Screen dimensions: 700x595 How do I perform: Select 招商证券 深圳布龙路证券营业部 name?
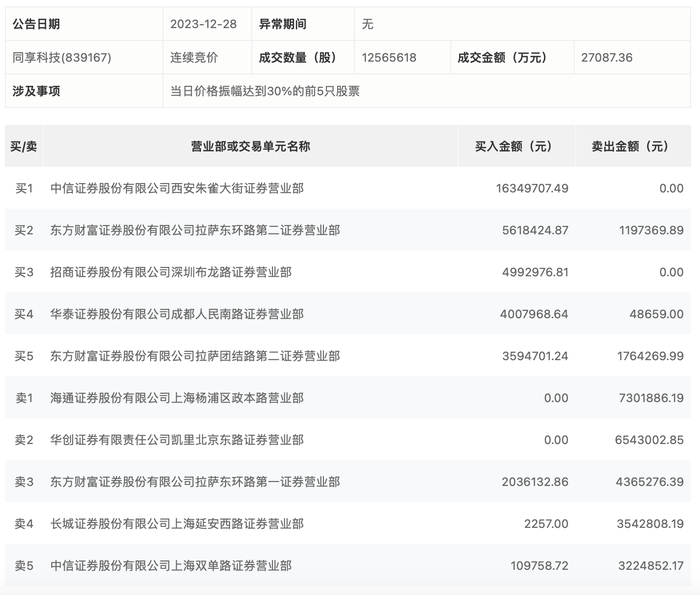click(171, 272)
